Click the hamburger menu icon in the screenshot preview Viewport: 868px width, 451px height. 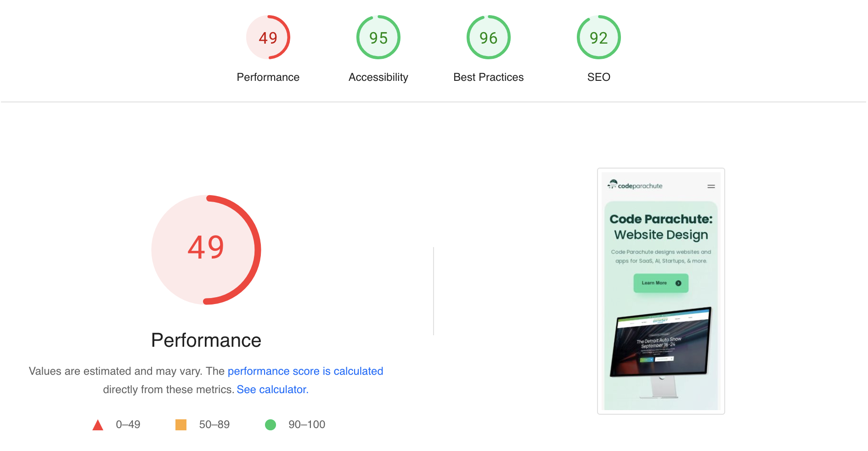pos(711,186)
